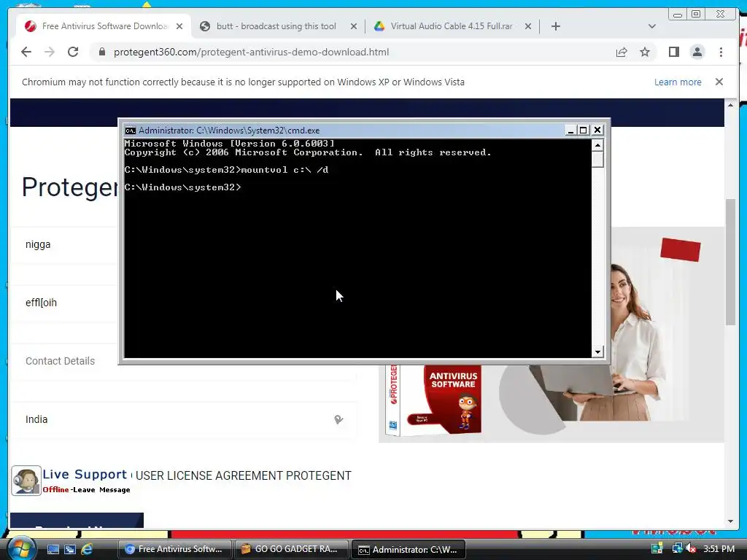Open Chromium three-dot menu

(721, 52)
